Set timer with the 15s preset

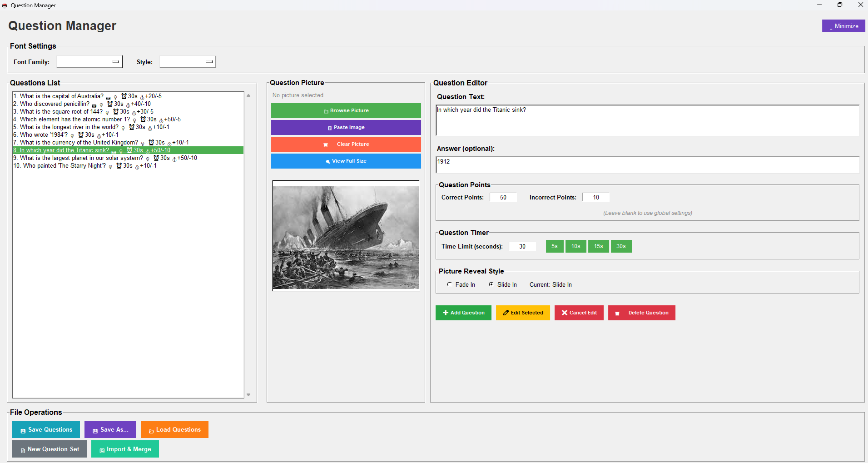pyautogui.click(x=598, y=246)
